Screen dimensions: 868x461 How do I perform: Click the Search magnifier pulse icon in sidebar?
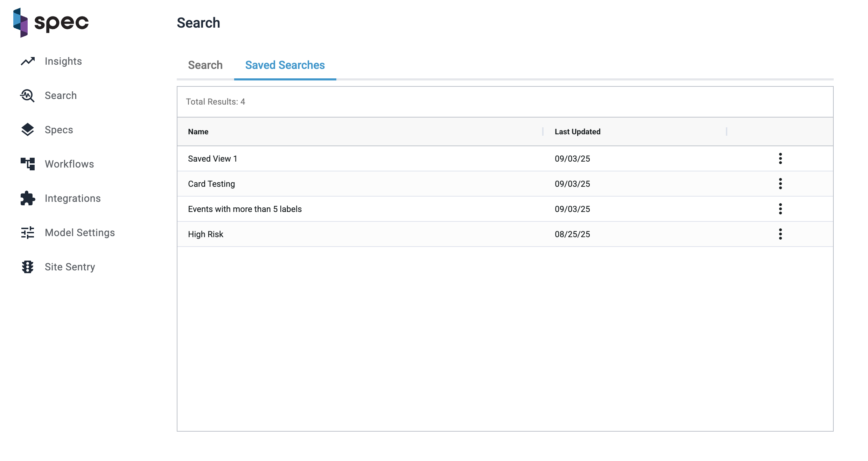[x=27, y=95]
